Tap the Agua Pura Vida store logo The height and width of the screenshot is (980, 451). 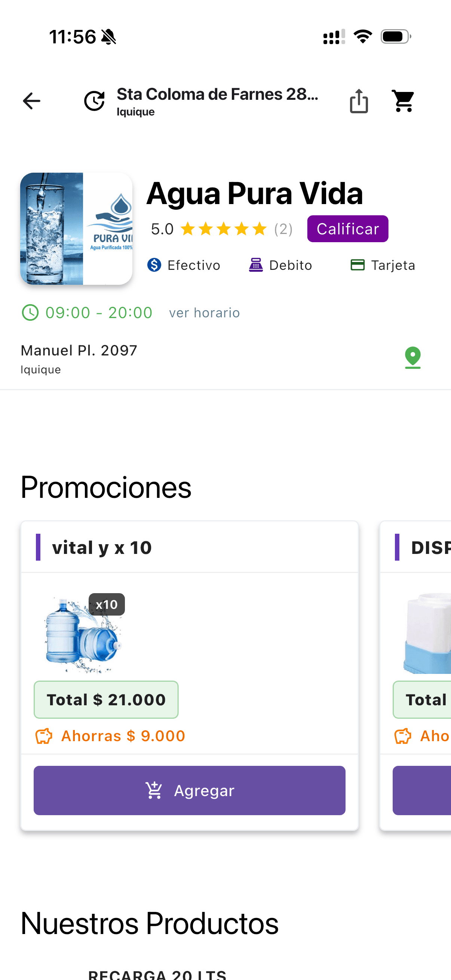tap(76, 229)
